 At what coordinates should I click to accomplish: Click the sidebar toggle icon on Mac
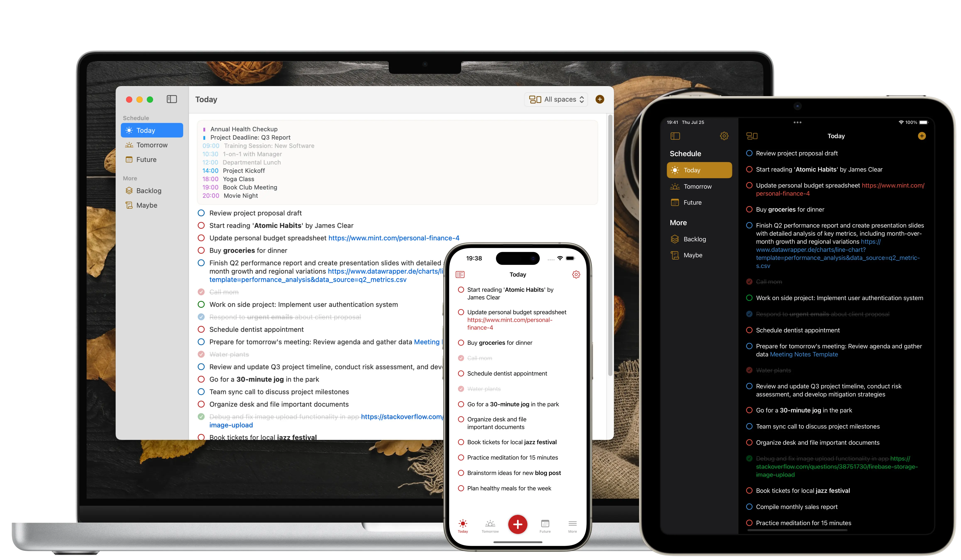tap(172, 99)
